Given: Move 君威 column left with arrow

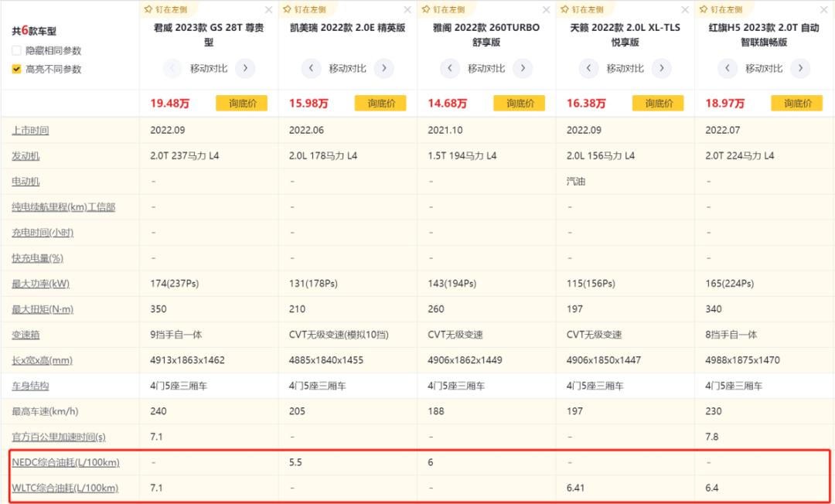Looking at the screenshot, I should click(172, 68).
